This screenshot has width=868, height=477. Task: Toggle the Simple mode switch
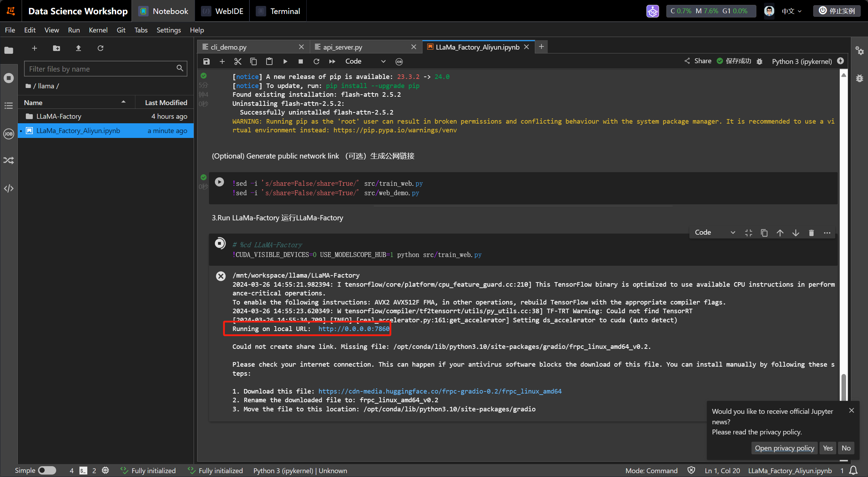[x=47, y=470]
